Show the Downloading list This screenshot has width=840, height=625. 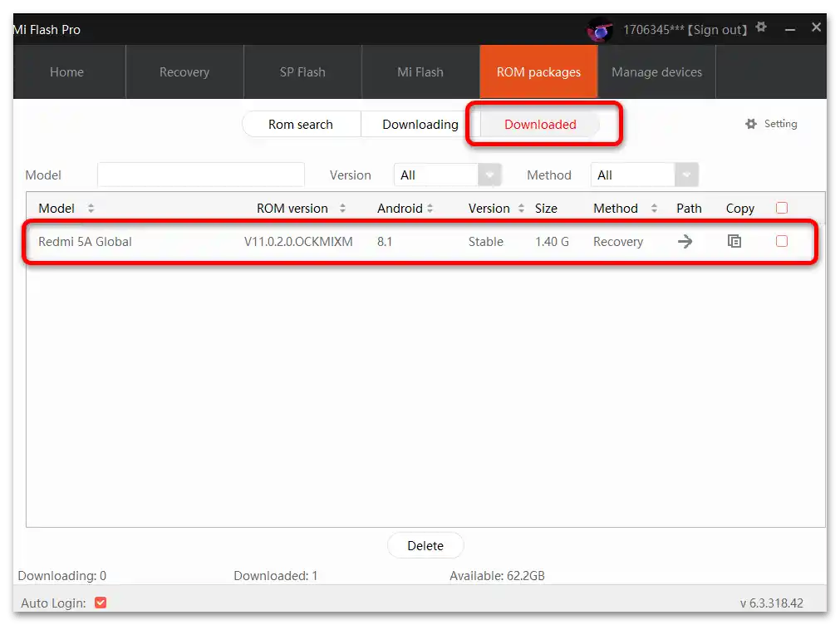pos(420,125)
